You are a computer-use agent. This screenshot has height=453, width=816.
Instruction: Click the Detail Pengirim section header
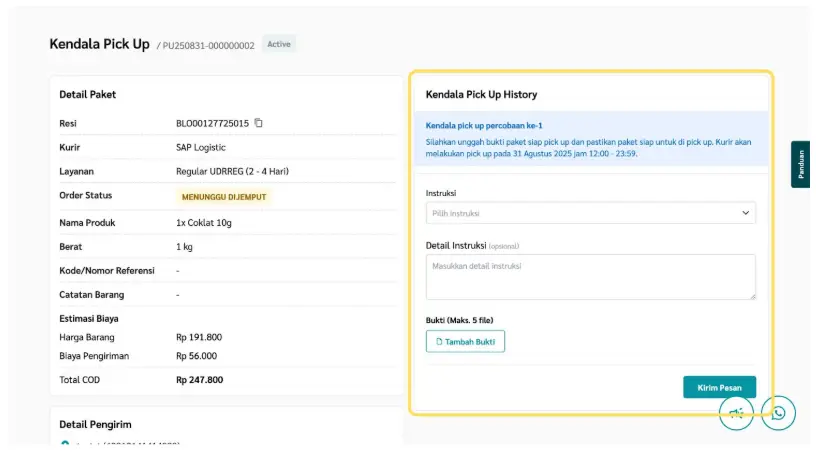(95, 424)
